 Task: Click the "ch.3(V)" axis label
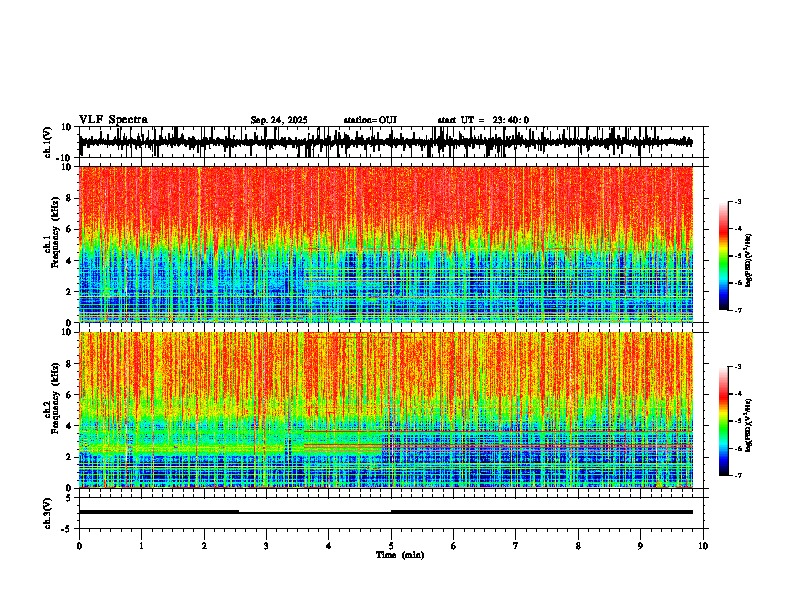(49, 513)
